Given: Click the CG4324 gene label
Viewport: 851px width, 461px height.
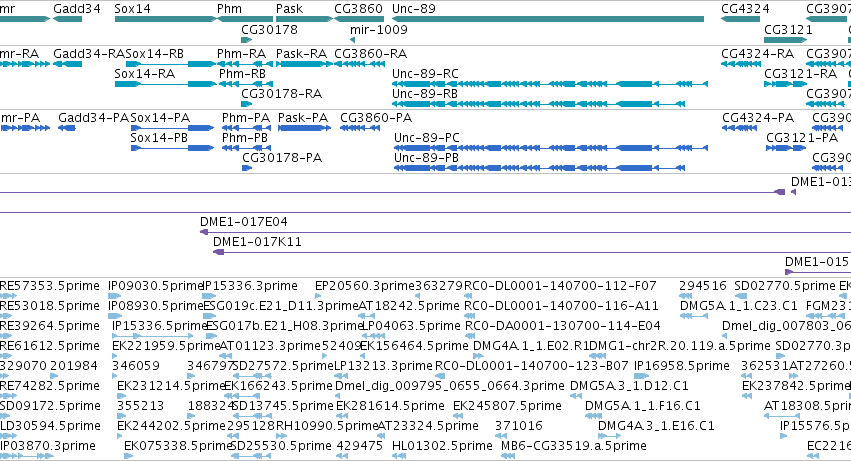Looking at the screenshot, I should tap(745, 9).
